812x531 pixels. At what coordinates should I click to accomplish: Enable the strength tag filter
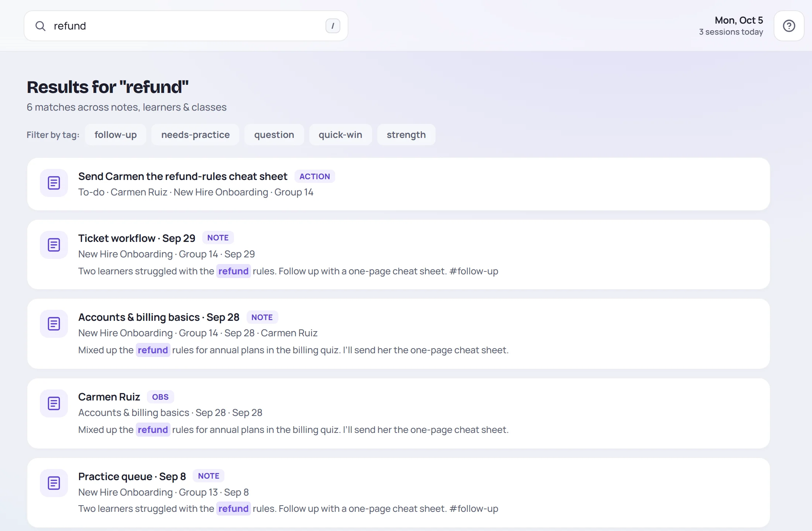point(406,135)
